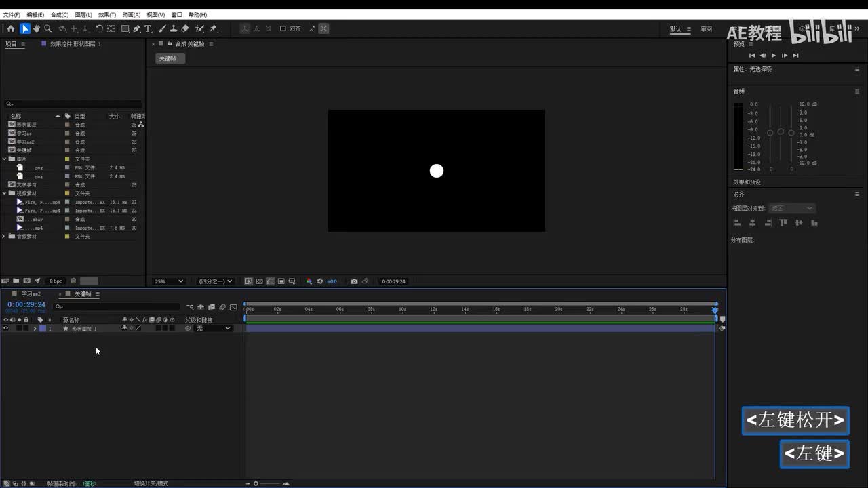Click the 8 bpc color depth button
This screenshot has height=488, width=868.
point(56,281)
